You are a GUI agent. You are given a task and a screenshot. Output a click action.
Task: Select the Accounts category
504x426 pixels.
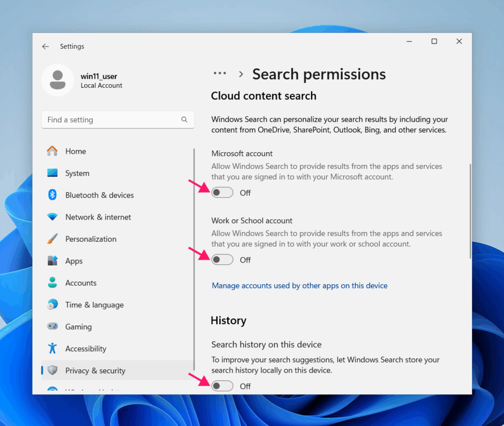[118, 283]
